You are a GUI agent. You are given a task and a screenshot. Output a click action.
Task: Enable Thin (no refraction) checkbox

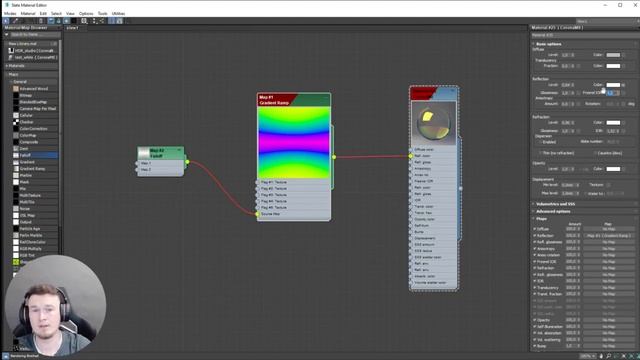pos(540,153)
